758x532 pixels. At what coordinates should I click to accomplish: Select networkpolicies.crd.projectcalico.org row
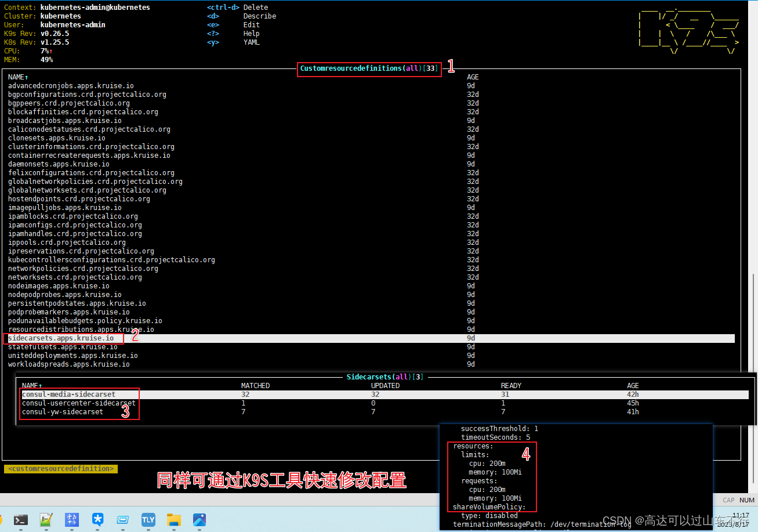[x=371, y=269]
